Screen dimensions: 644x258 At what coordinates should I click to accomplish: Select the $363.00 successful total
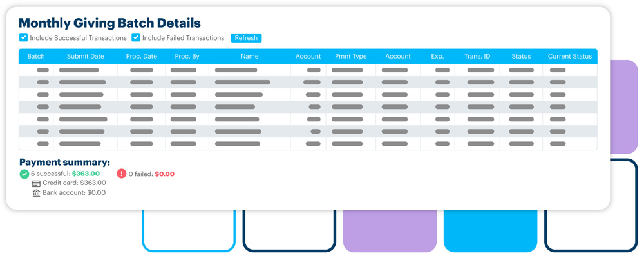pyautogui.click(x=86, y=174)
